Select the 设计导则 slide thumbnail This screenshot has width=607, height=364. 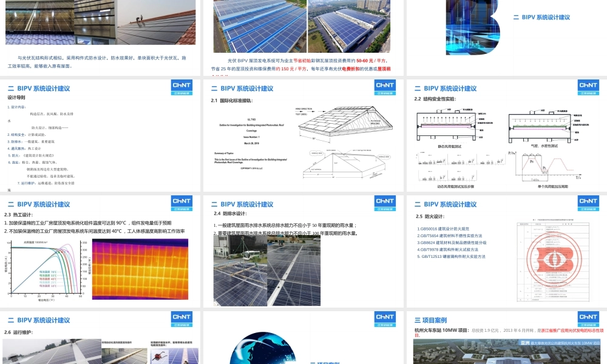point(100,135)
